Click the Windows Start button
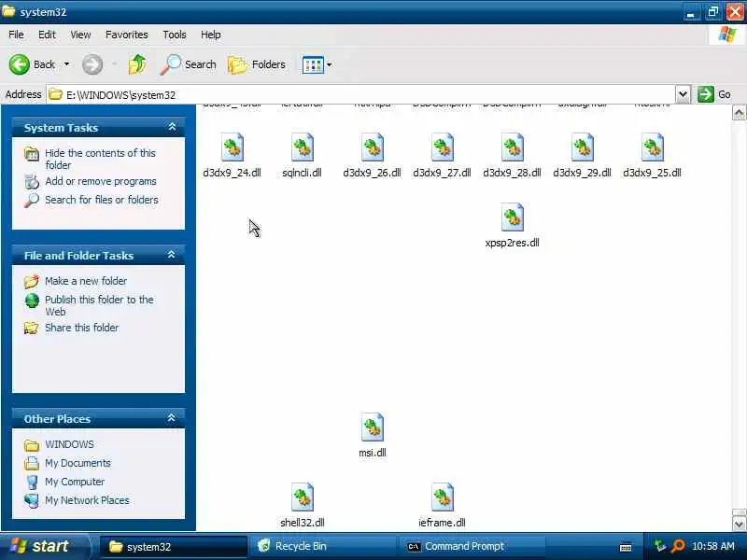Viewport: 747px width, 560px height. pos(44,546)
